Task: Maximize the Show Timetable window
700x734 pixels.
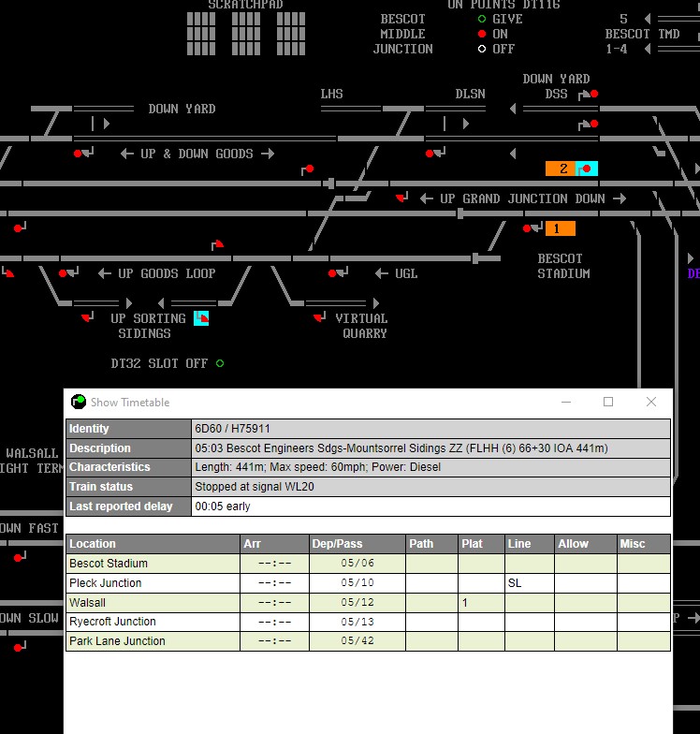Action: click(608, 402)
